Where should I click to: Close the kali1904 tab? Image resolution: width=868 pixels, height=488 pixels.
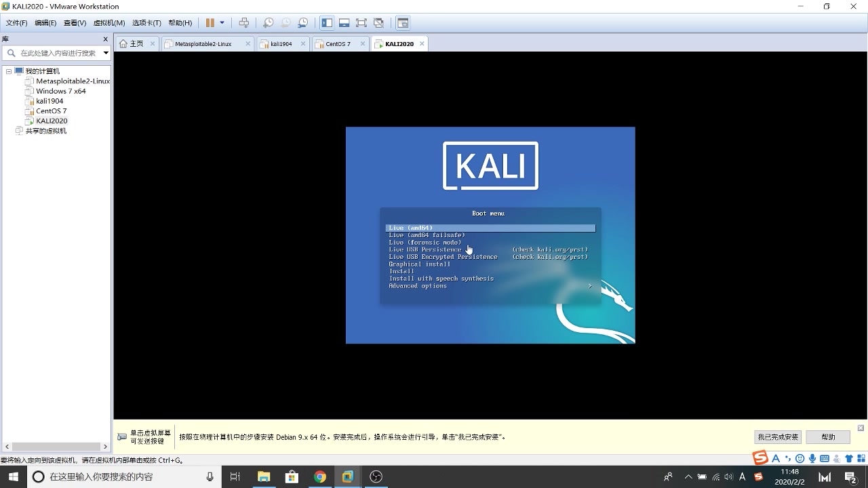click(x=303, y=43)
